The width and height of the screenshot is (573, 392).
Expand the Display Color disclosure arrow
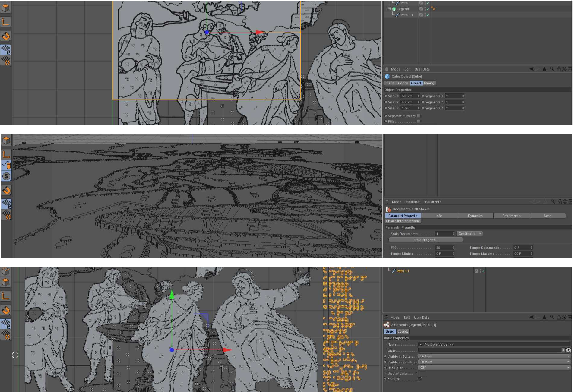[416, 373]
